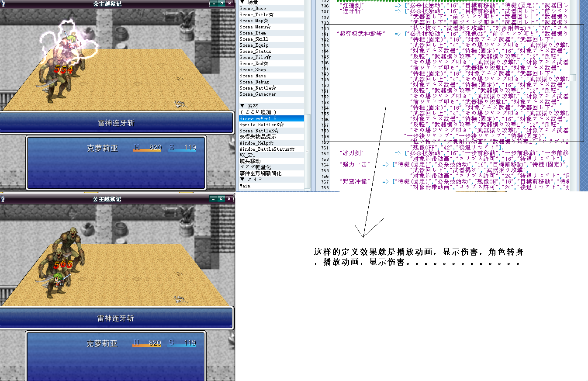
Task: Open the Scene_Title☆ script entry
Action: pyautogui.click(x=271, y=14)
